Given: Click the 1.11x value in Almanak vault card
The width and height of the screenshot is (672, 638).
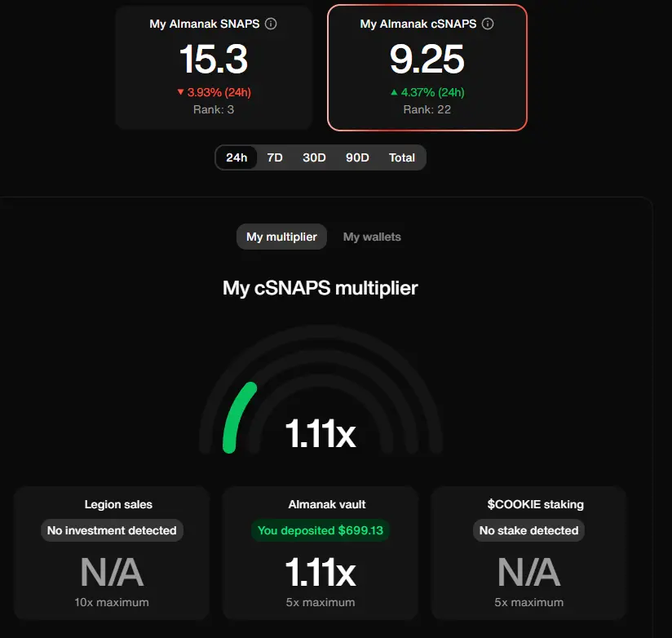Looking at the screenshot, I should (321, 573).
